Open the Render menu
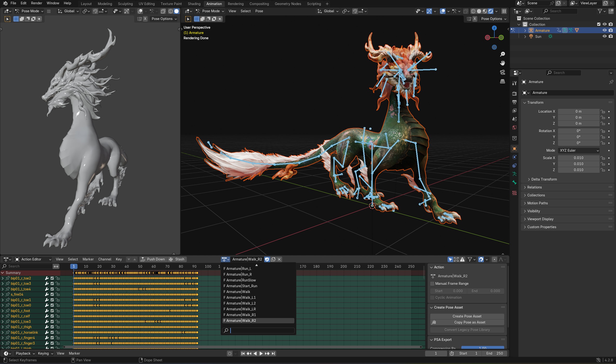Viewport: 616px width, 364px height. pyautogui.click(x=36, y=3)
